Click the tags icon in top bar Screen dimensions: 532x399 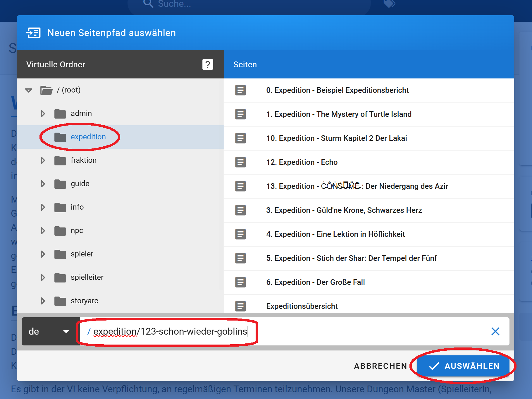389,4
